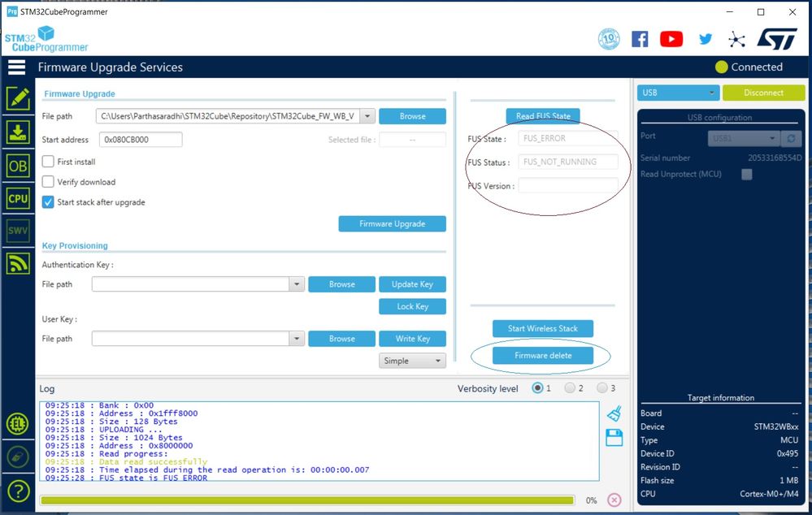The image size is (812, 515).
Task: Click the Lock Key button
Action: coord(412,306)
